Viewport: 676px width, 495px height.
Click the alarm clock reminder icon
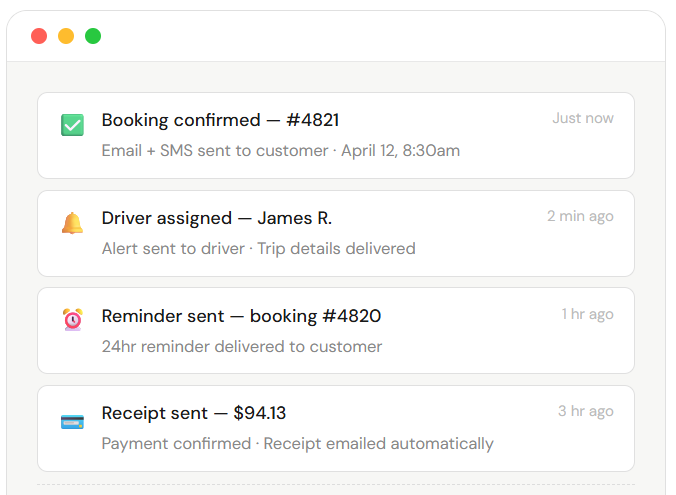pos(72,320)
